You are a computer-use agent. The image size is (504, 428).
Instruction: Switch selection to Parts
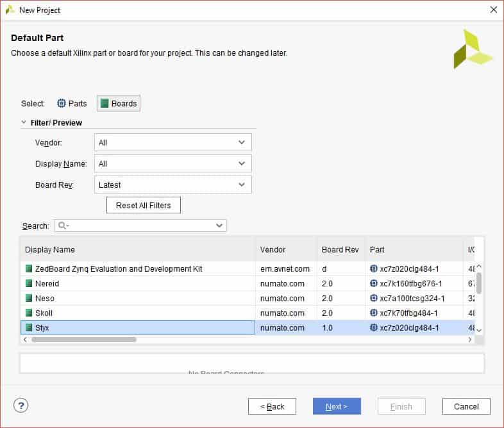(72, 103)
